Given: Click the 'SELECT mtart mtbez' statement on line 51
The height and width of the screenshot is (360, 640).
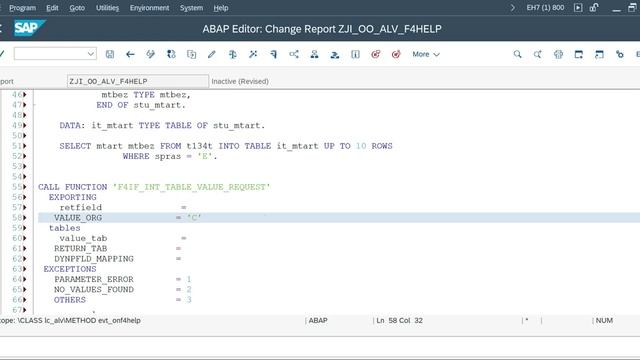Looking at the screenshot, I should pos(107,146).
